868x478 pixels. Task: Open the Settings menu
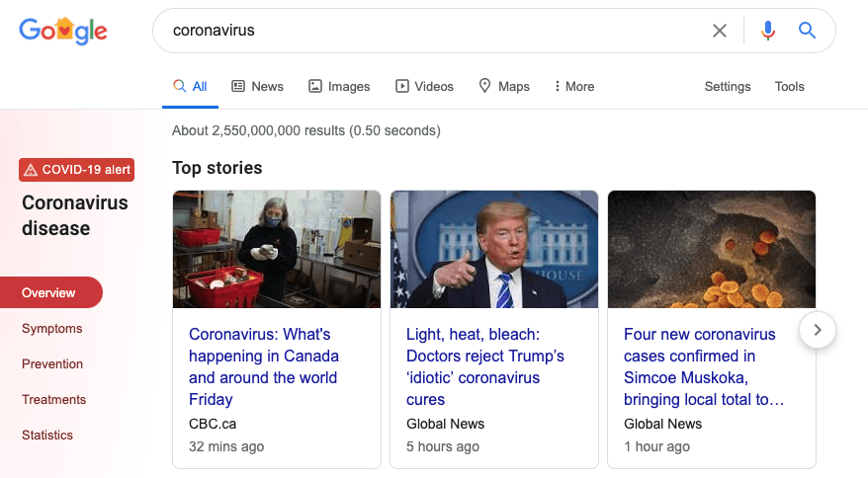pyautogui.click(x=728, y=86)
